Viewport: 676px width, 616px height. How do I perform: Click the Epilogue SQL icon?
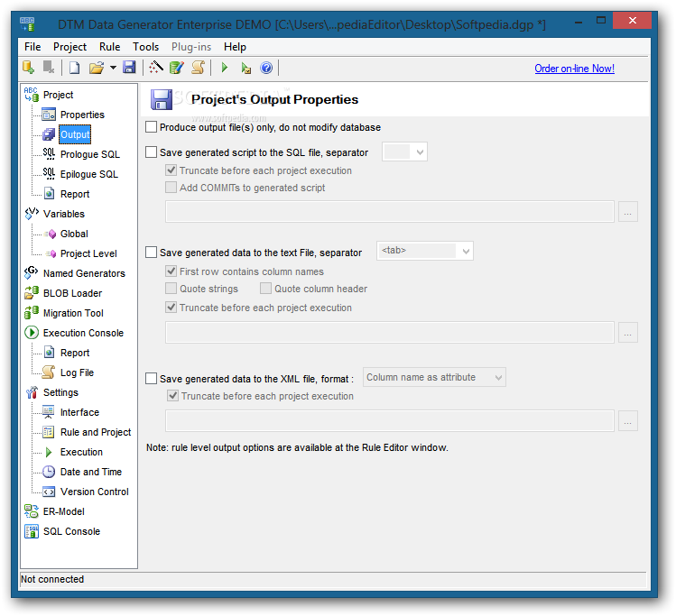click(49, 174)
